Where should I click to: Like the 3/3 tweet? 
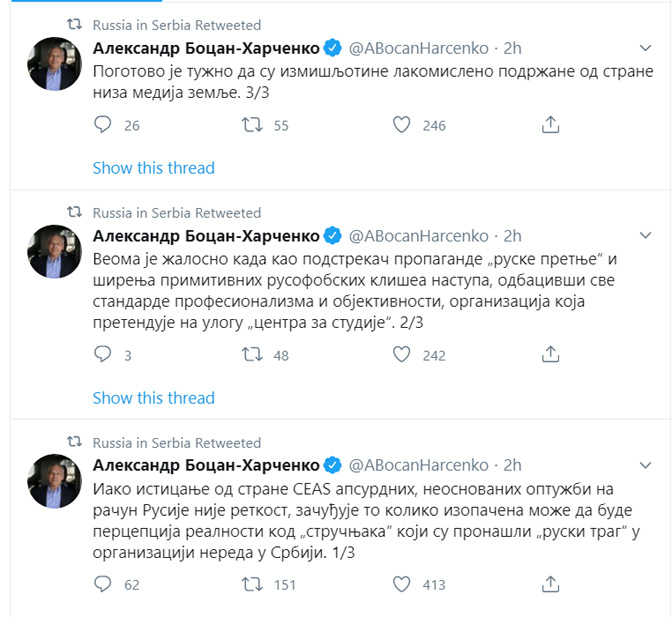402,125
